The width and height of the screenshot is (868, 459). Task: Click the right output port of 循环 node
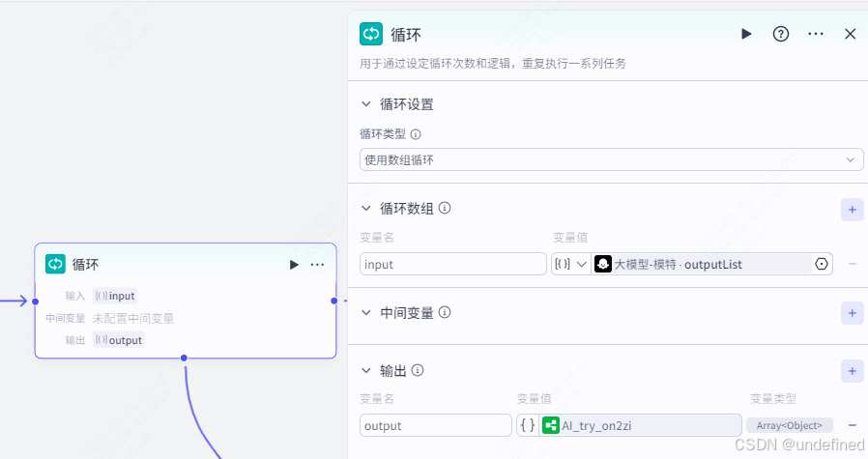(333, 301)
